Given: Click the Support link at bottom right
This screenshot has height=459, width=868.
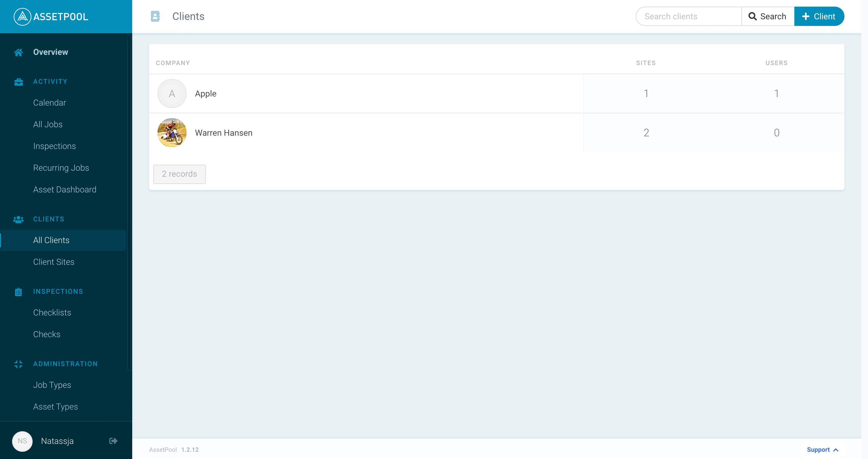Looking at the screenshot, I should pyautogui.click(x=819, y=450).
